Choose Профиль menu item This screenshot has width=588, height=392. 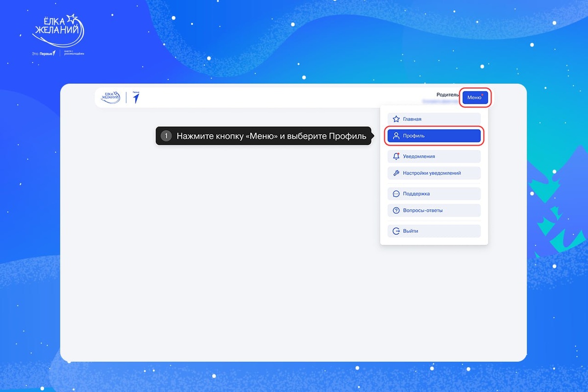tap(434, 136)
